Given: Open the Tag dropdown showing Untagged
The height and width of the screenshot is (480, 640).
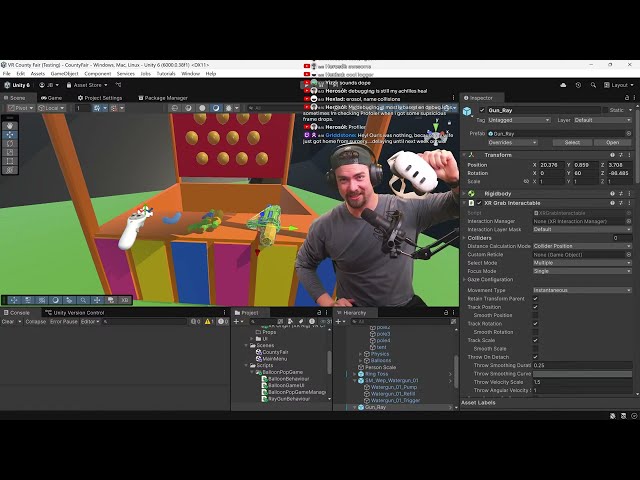Looking at the screenshot, I should tap(519, 120).
